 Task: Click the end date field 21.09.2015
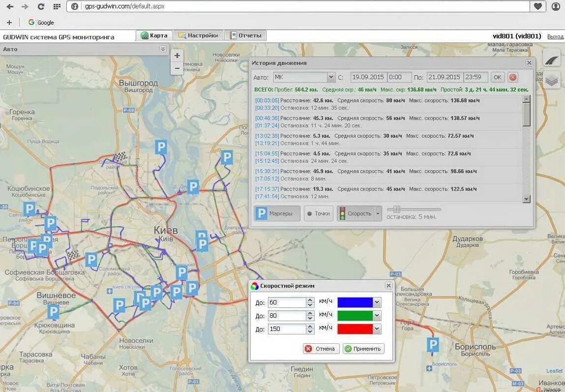[x=445, y=77]
